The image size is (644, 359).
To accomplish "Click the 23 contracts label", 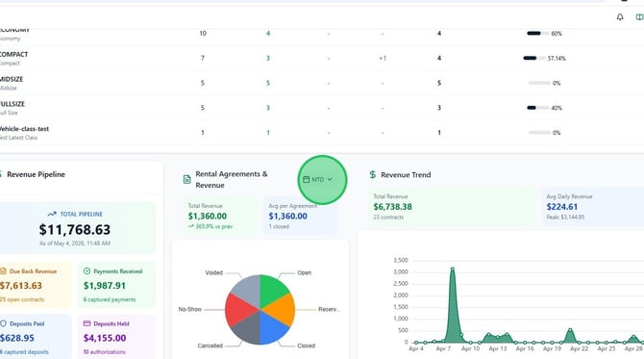I will (x=388, y=218).
